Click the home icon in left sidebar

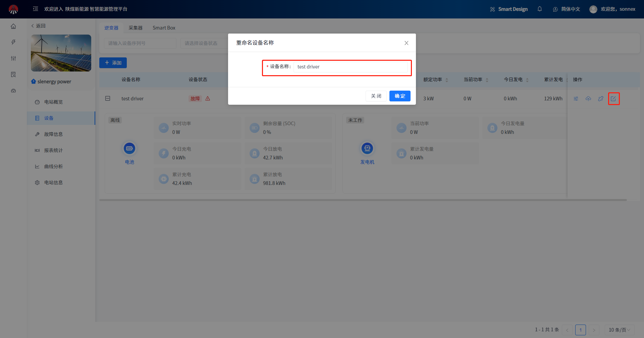pos(13,26)
